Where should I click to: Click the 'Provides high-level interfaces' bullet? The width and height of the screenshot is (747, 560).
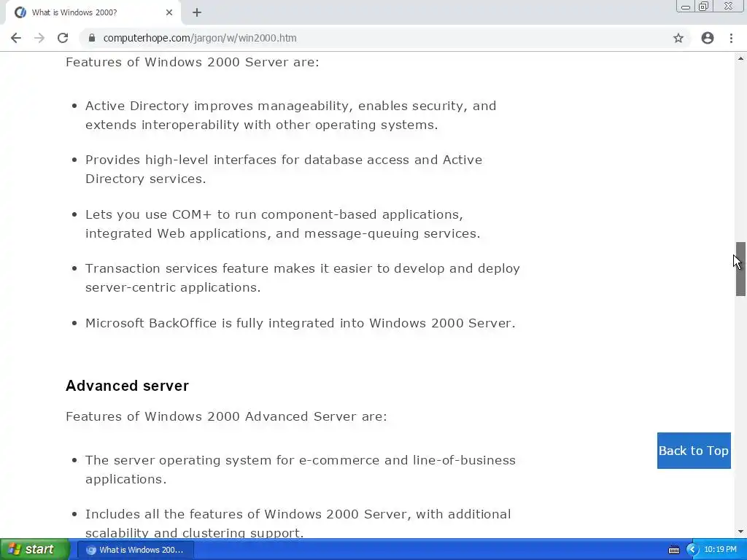click(x=284, y=169)
